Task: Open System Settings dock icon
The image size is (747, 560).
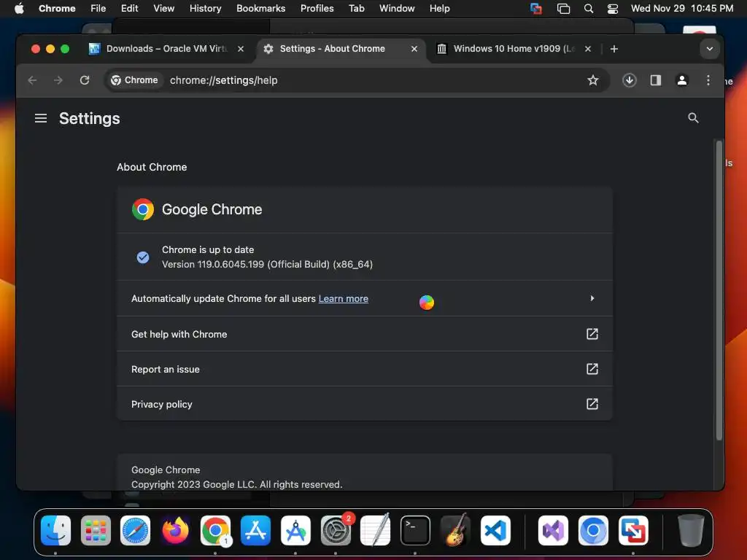Action: (336, 530)
